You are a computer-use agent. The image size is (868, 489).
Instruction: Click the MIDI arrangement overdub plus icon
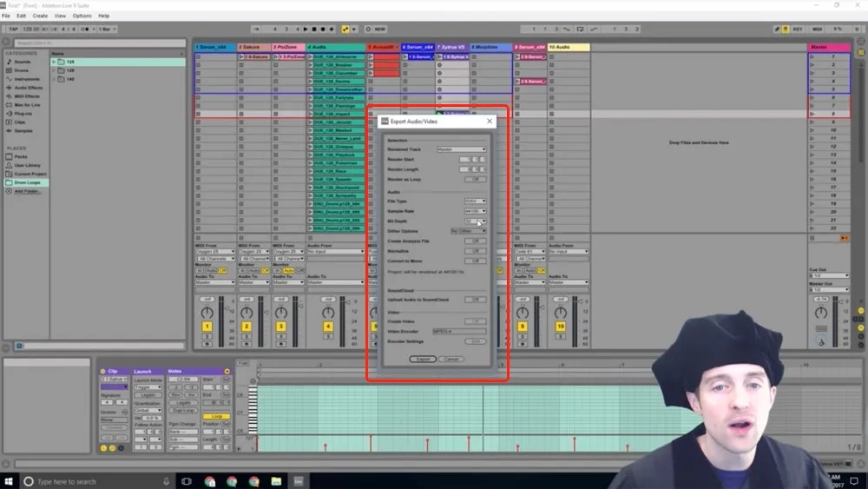332,29
